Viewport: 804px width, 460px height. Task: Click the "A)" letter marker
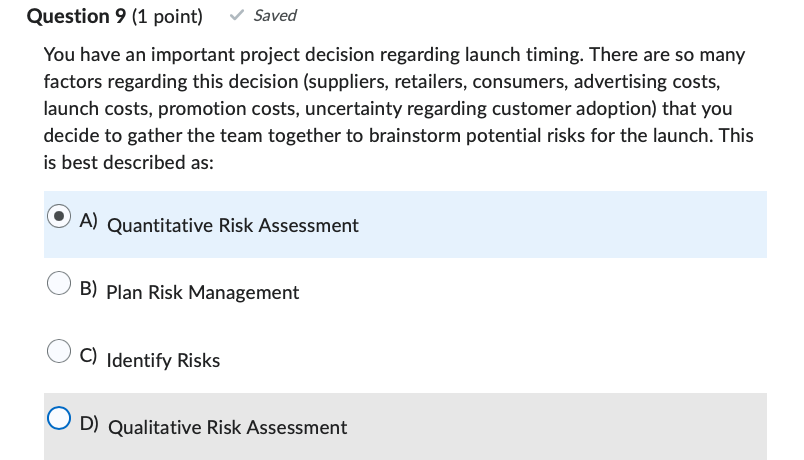click(x=89, y=222)
